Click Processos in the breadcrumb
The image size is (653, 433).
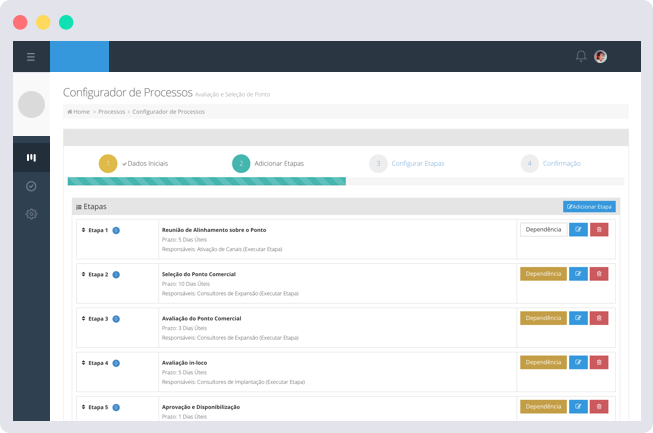click(x=111, y=112)
